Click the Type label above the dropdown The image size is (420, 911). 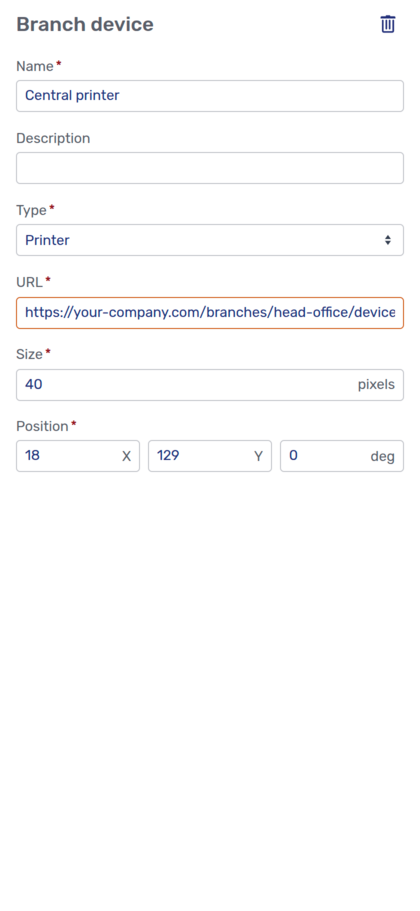[31, 210]
